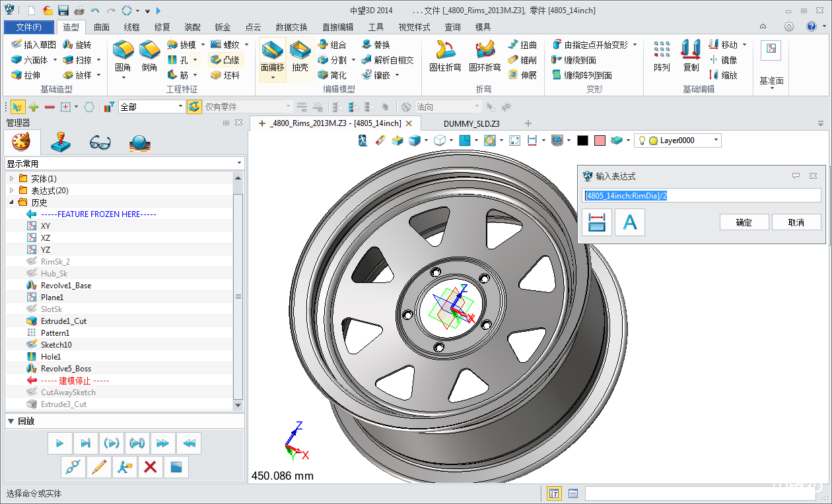Click the black color swatch

pos(582,141)
